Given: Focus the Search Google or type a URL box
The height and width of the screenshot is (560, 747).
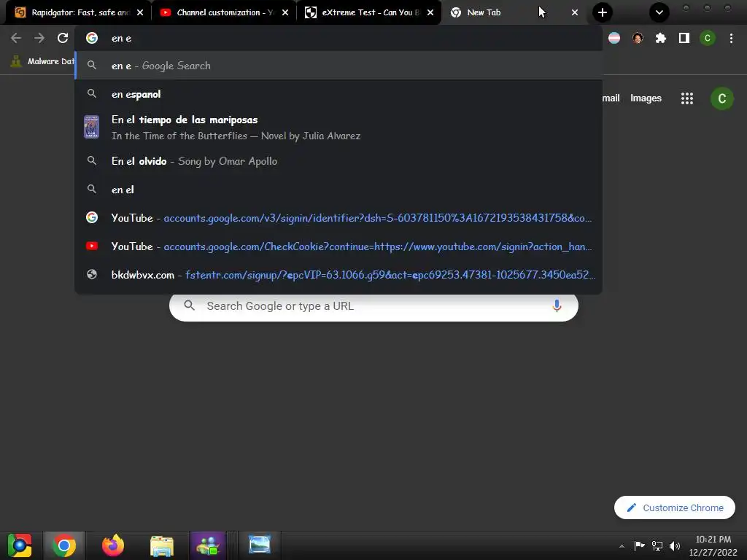Looking at the screenshot, I should tap(373, 306).
